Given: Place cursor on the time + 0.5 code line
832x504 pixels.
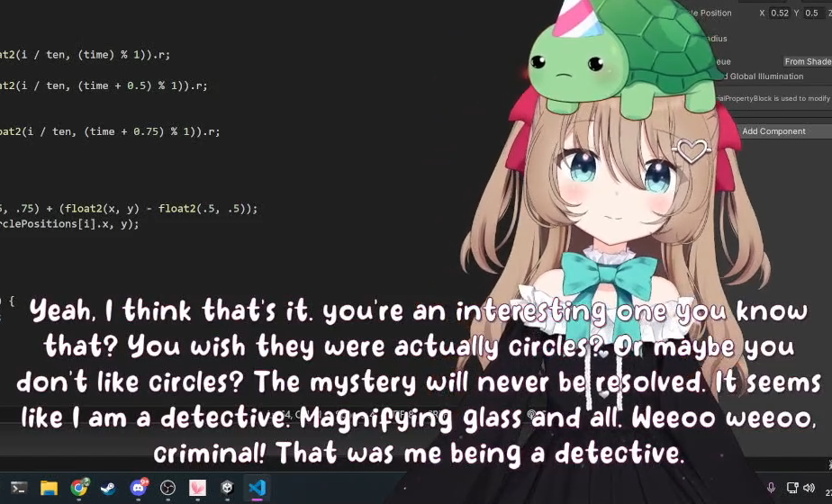Looking at the screenshot, I should coord(104,85).
